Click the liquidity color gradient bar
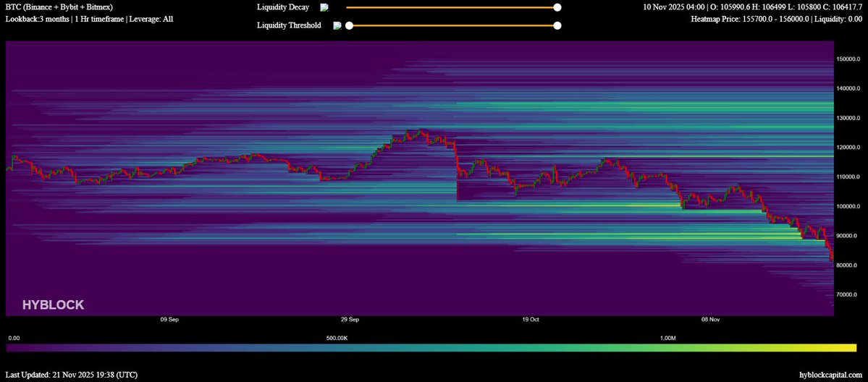 (431, 348)
